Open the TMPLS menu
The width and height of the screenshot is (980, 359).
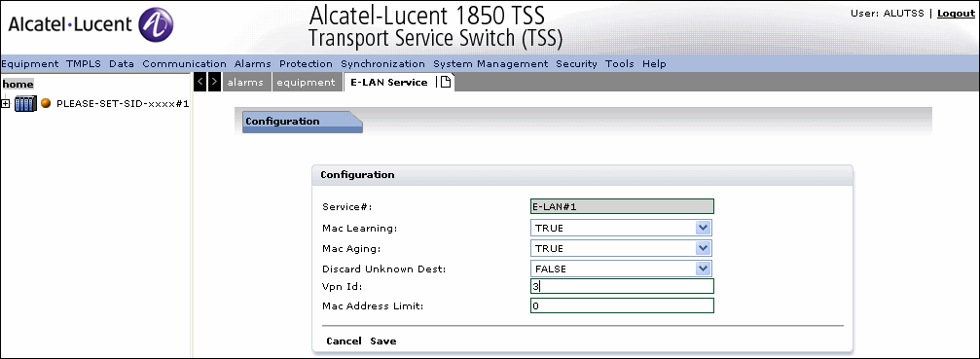(84, 63)
